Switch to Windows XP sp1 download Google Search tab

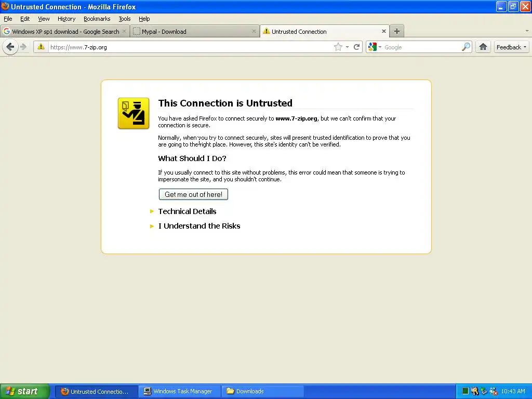coord(65,32)
